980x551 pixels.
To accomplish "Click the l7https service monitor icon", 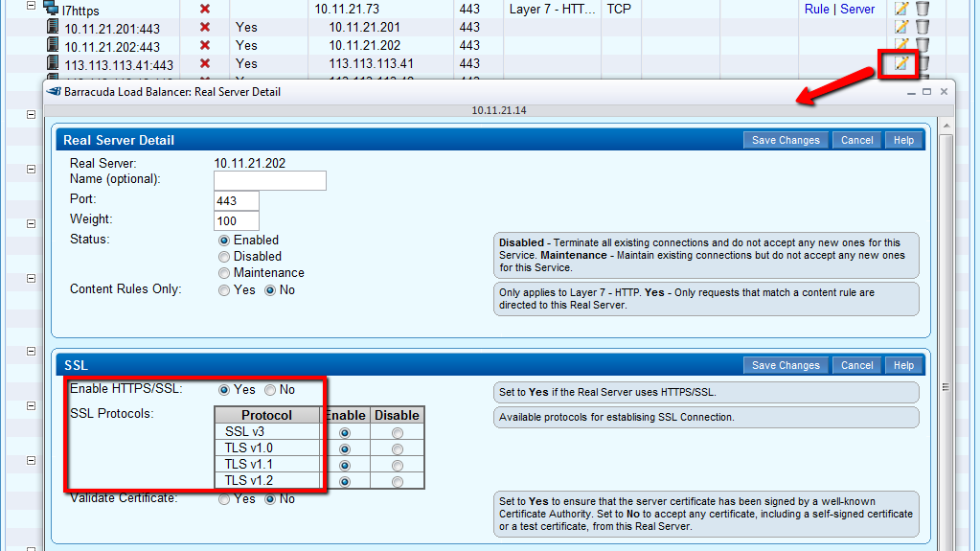I will coord(52,9).
